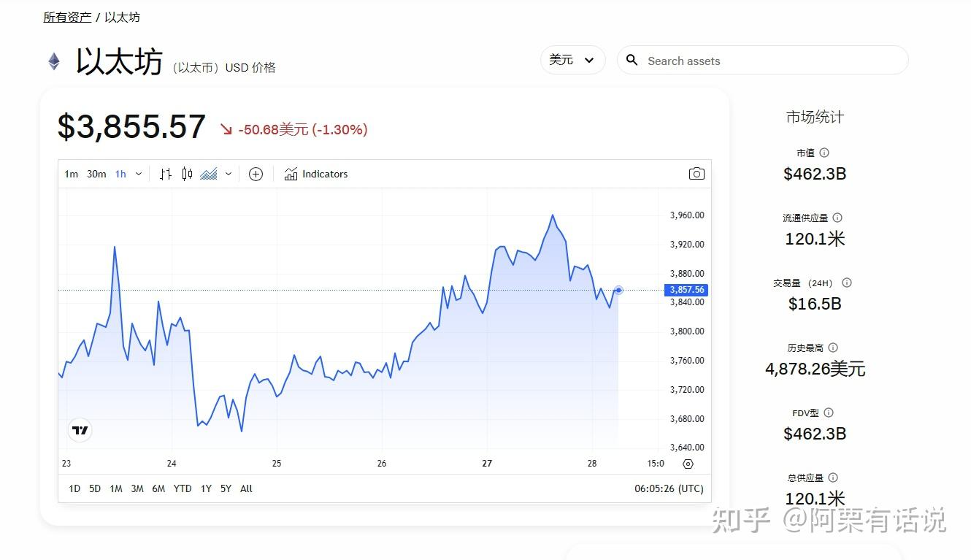Click the 06:05:26 (UTC) timezone button
This screenshot has height=560, width=971.
pyautogui.click(x=669, y=488)
